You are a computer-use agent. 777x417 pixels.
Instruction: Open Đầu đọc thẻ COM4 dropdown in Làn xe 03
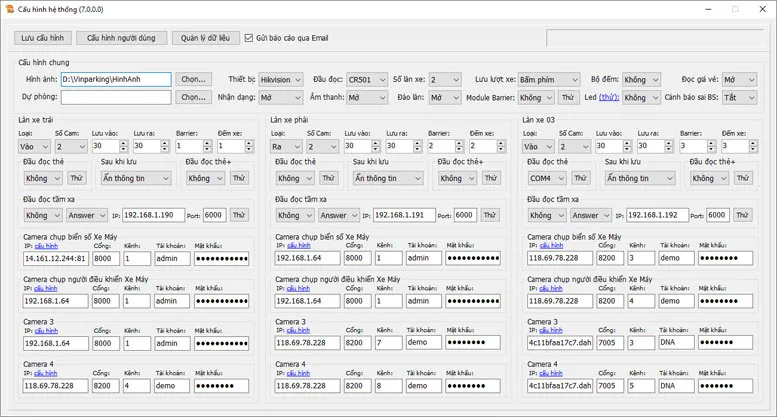pos(547,178)
